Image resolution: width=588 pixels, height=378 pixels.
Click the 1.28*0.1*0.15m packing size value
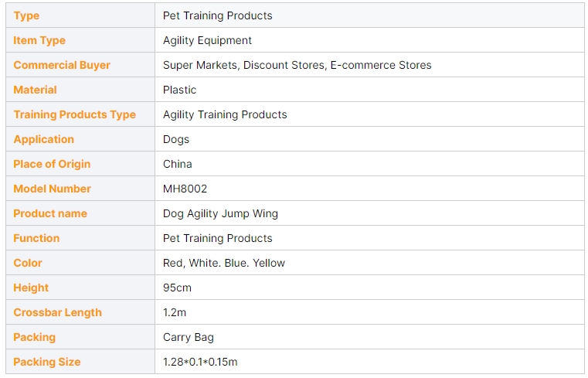(200, 362)
